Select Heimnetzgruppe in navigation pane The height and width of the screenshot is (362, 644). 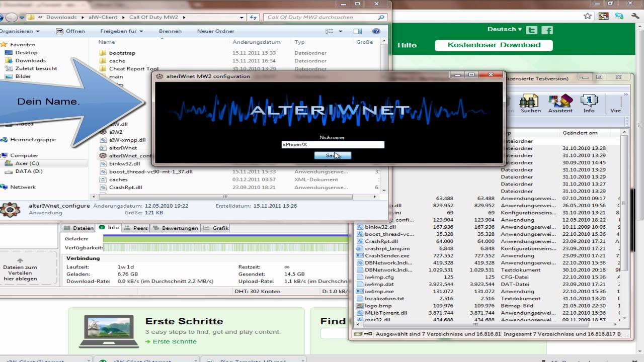pos(33,140)
